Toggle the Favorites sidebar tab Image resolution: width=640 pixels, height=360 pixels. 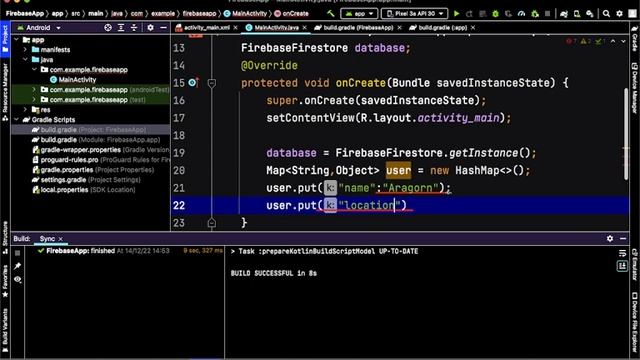tap(5, 281)
